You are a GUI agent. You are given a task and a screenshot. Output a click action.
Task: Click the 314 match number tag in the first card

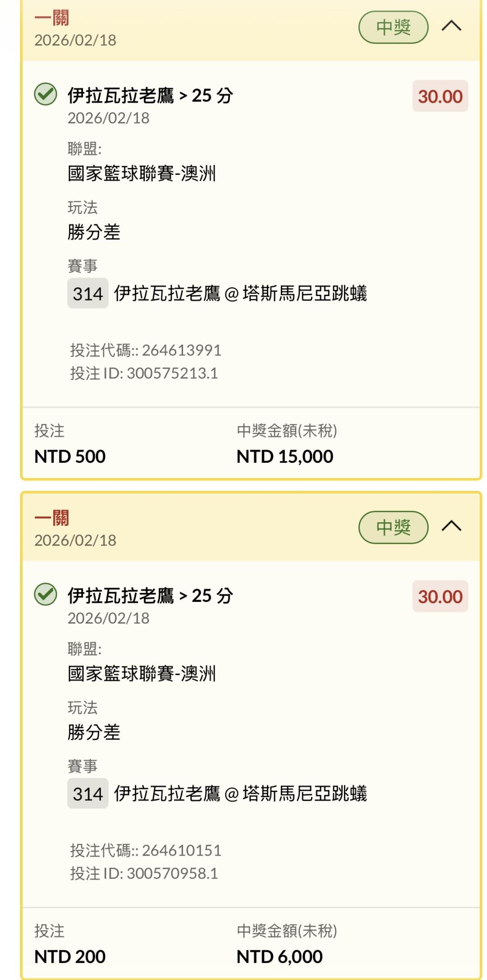click(x=88, y=294)
